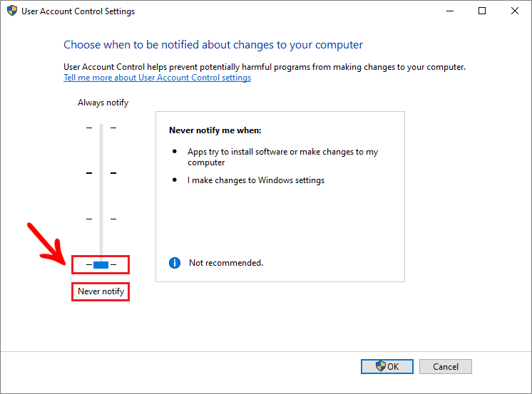Viewport: 532px width, 394px height.
Task: Click the blue slider thumb at Never notify
Action: (x=101, y=265)
